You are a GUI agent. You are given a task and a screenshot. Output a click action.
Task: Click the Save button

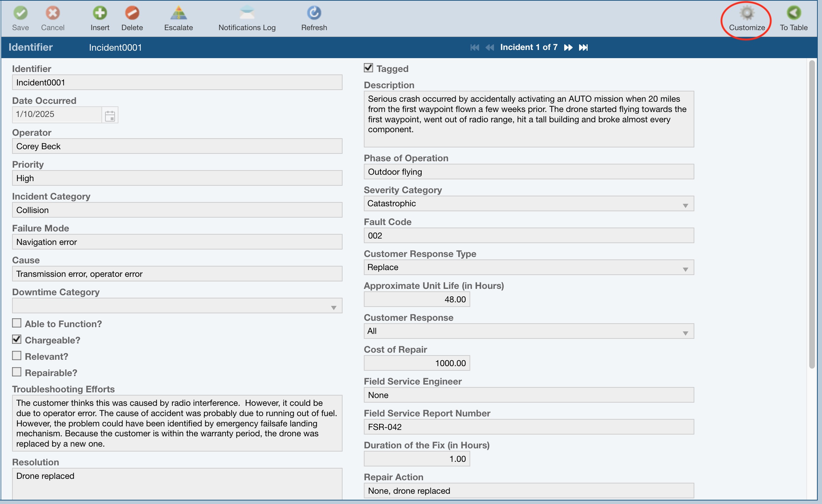(x=20, y=13)
